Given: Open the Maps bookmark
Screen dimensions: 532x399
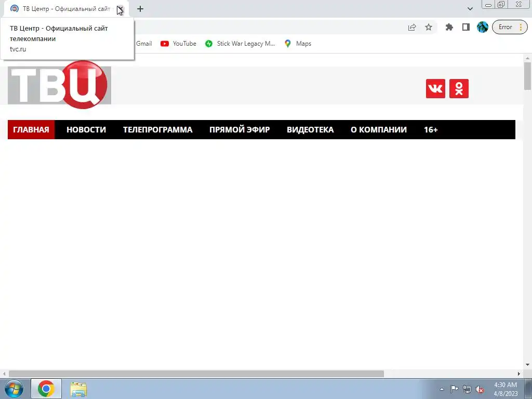Looking at the screenshot, I should pyautogui.click(x=298, y=44).
